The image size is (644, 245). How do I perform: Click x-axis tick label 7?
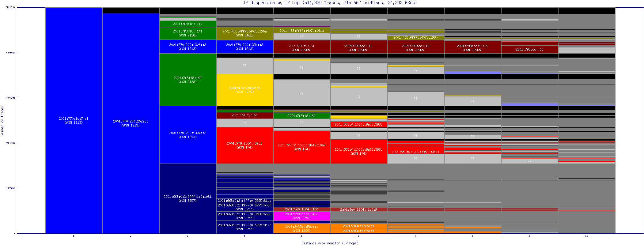click(415, 236)
